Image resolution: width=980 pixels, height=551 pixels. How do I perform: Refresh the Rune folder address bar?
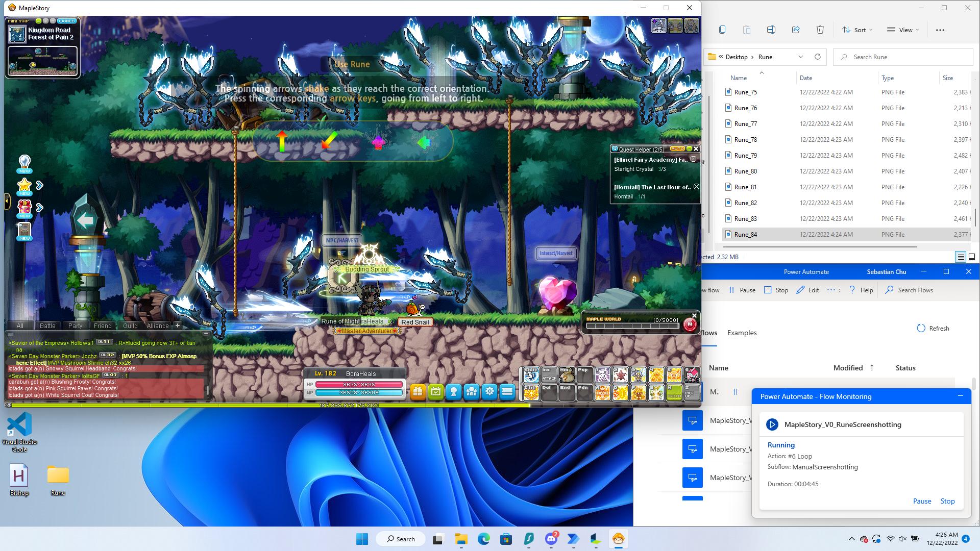click(x=817, y=57)
